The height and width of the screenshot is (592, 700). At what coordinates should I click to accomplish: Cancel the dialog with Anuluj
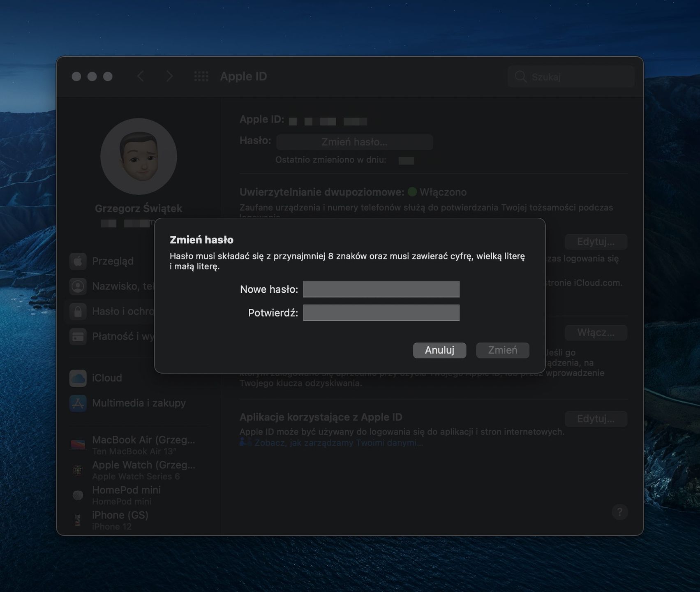(439, 350)
